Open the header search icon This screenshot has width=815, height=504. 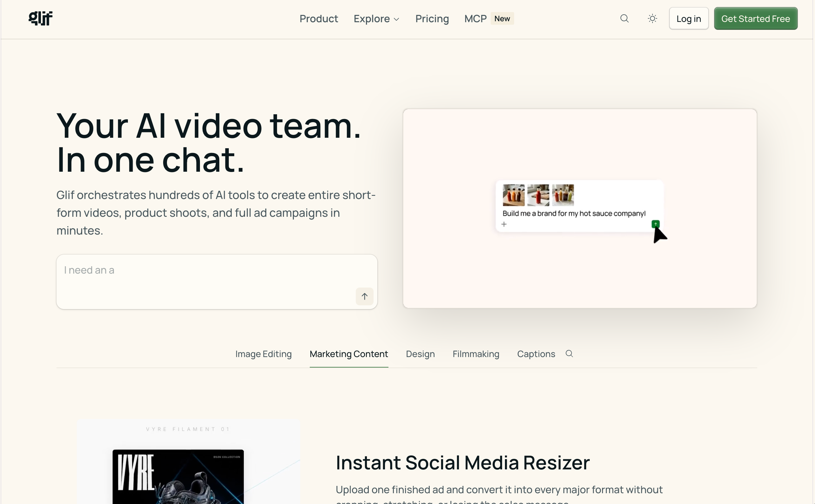pyautogui.click(x=624, y=18)
